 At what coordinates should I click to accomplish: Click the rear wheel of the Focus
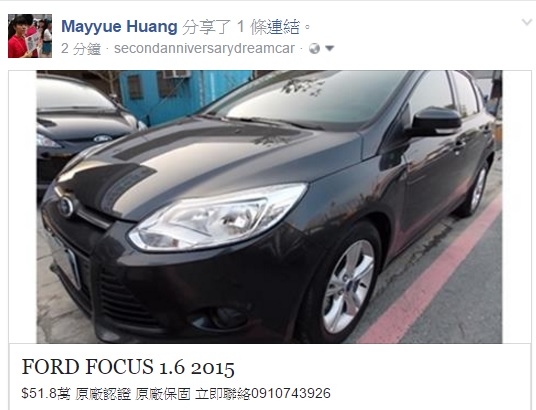tap(477, 190)
